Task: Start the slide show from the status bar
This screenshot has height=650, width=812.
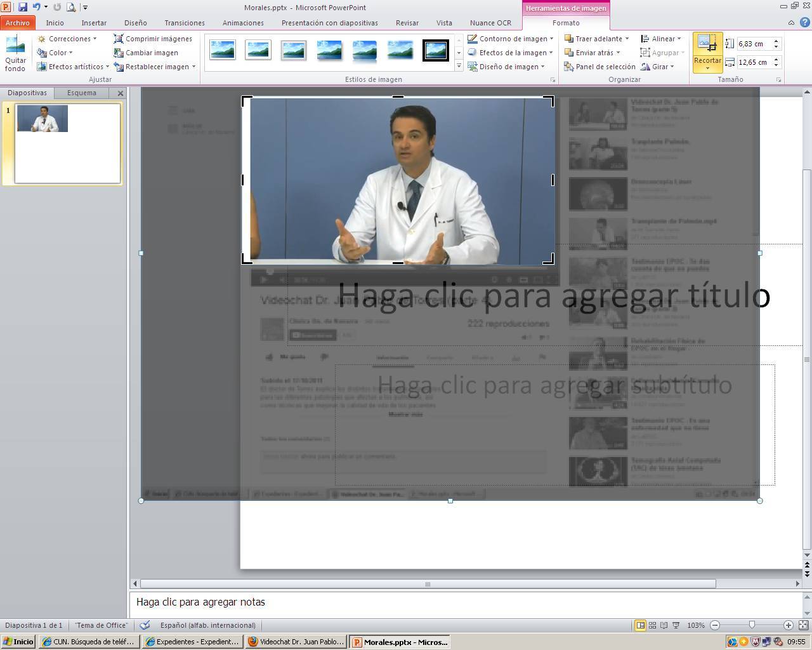Action: coord(676,625)
